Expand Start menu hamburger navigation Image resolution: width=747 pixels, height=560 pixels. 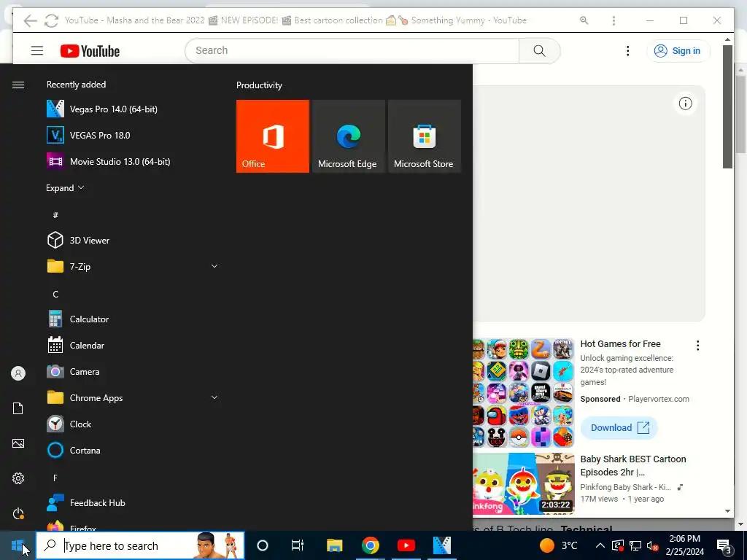pyautogui.click(x=18, y=85)
